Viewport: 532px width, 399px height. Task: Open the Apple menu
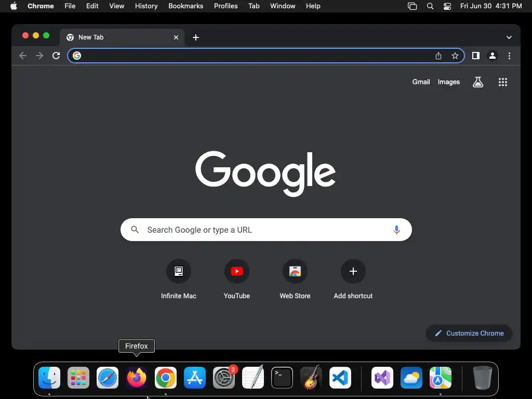click(x=14, y=6)
